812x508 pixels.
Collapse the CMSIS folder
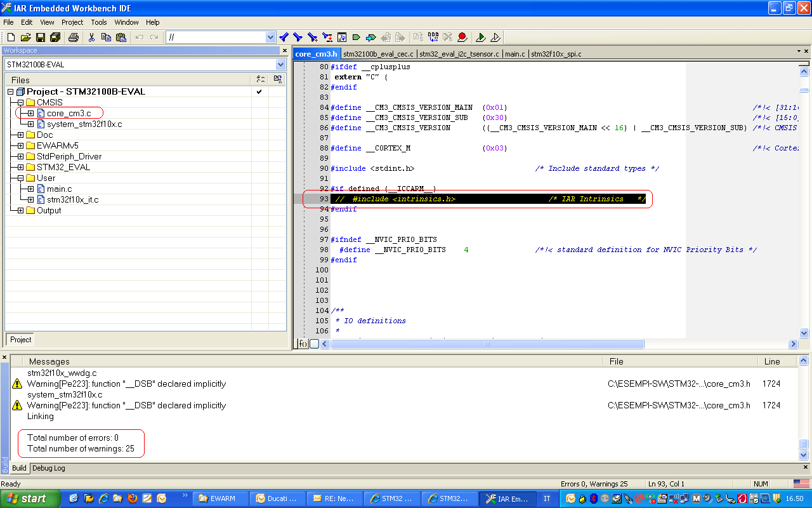(20, 102)
